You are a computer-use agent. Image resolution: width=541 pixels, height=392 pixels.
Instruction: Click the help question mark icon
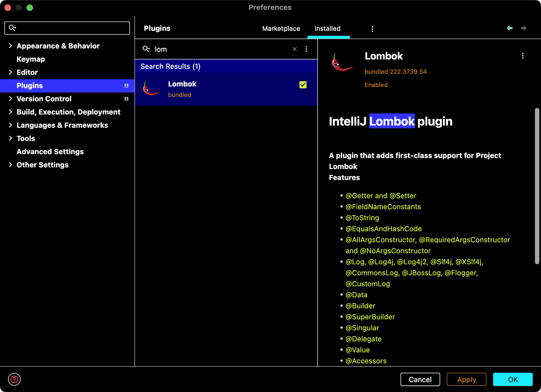tap(14, 379)
